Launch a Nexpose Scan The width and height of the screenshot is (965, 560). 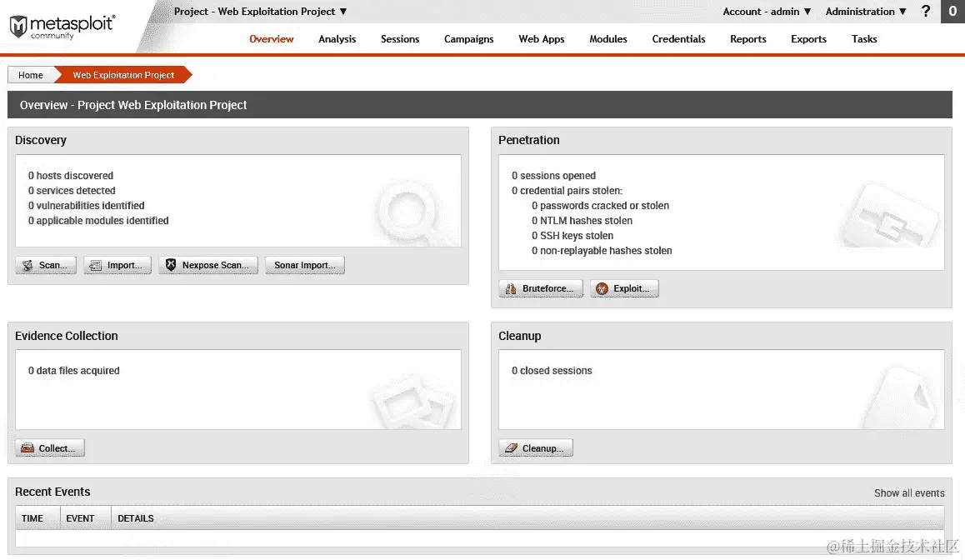tap(208, 265)
